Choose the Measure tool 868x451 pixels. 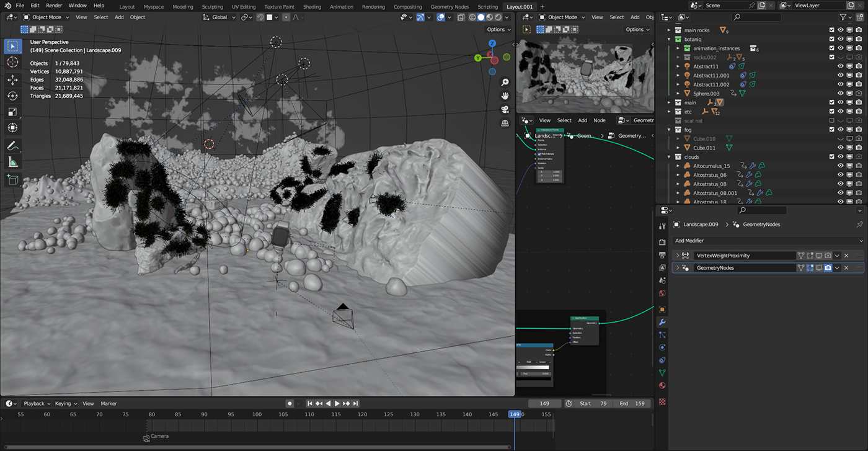coord(12,163)
